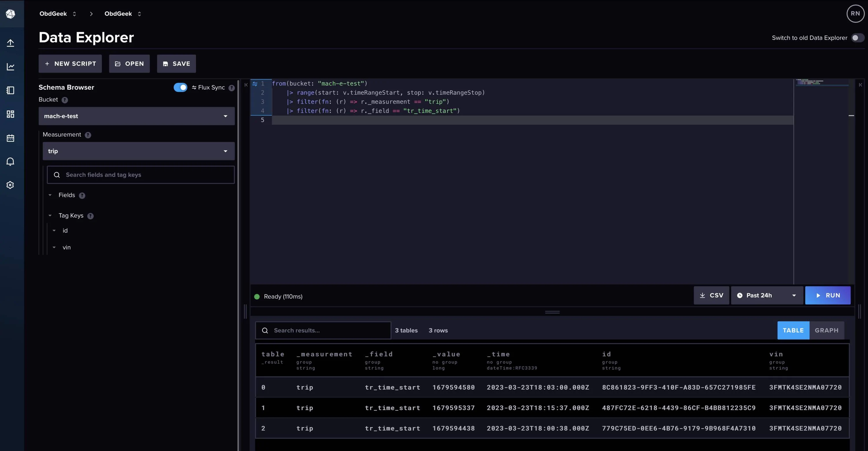The width and height of the screenshot is (868, 451).
Task: Expand the vin tag key
Action: (54, 247)
